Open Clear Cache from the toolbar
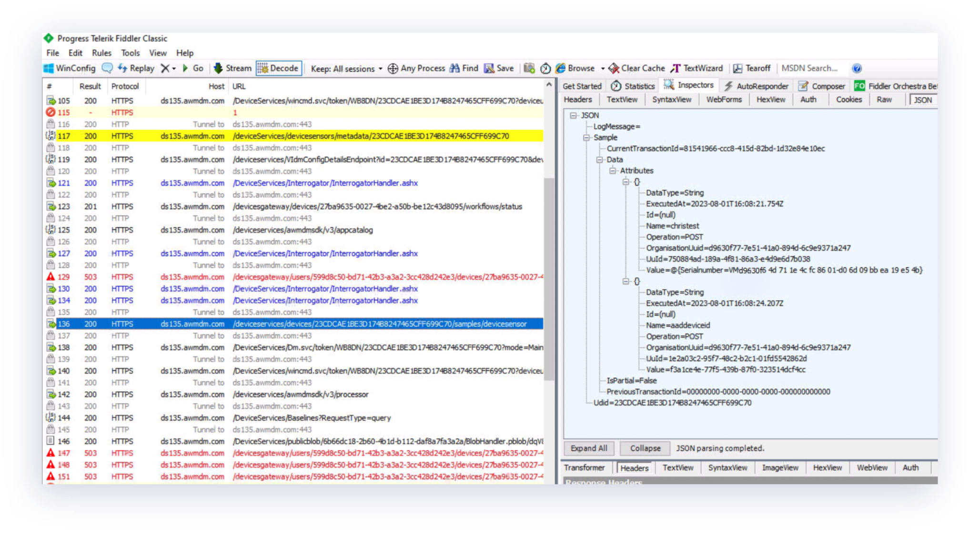Image resolution: width=980 pixels, height=536 pixels. [x=637, y=68]
